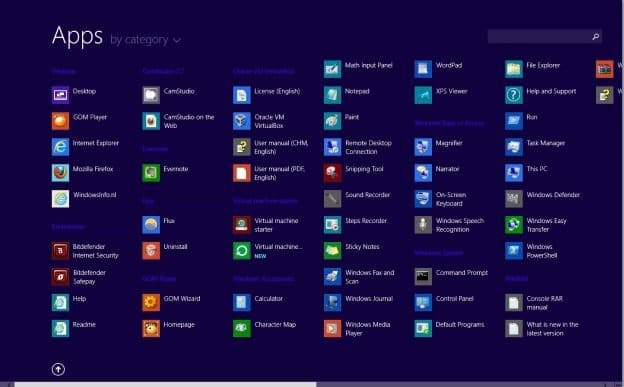Viewport: 624px width, 387px height.
Task: Open Windows Defender
Action: (543, 198)
